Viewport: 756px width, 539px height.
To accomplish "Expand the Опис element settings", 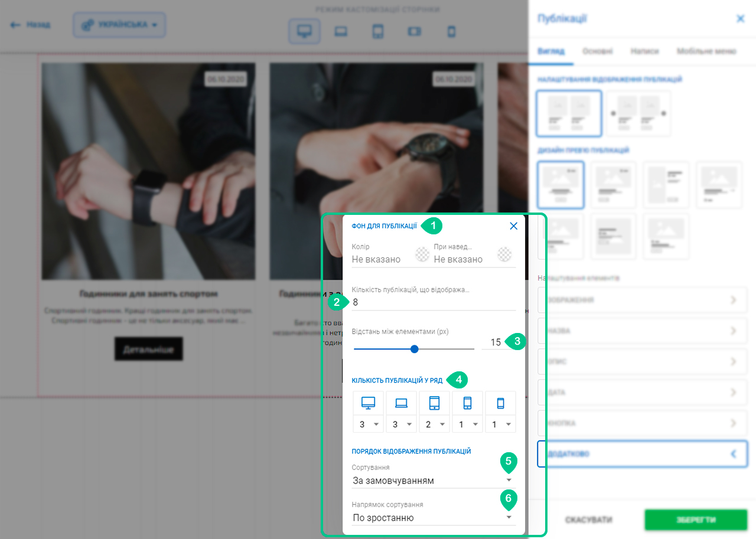I will coord(643,361).
